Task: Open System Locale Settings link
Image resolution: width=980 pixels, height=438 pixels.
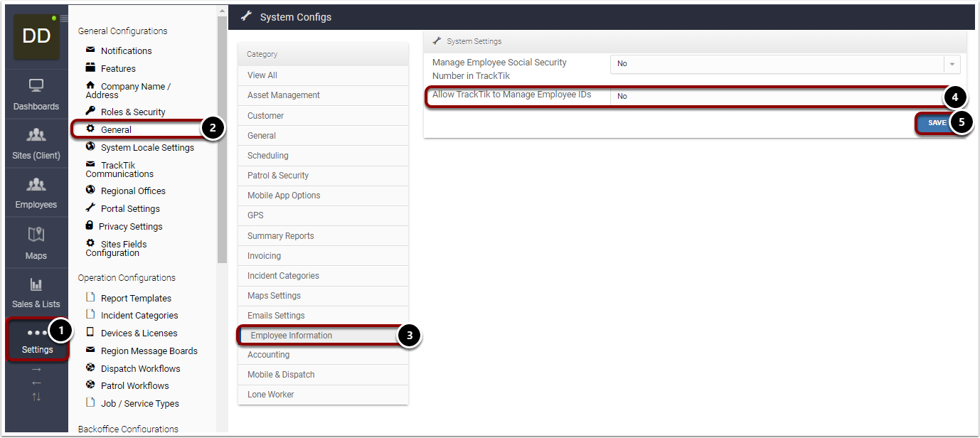Action: 147,148
